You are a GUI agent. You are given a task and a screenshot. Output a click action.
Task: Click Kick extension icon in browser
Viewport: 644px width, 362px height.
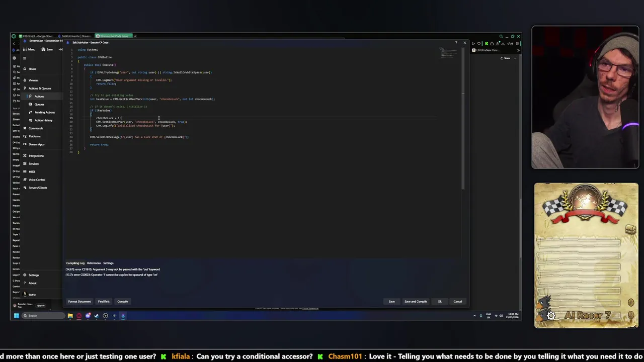[x=487, y=44]
